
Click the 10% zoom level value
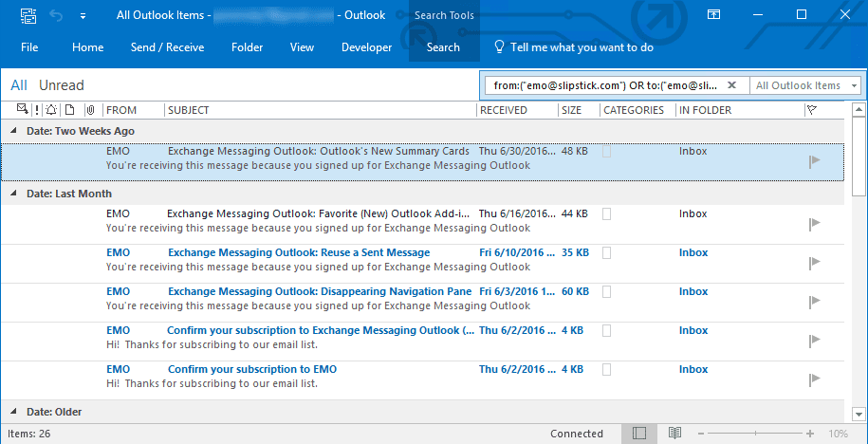838,434
